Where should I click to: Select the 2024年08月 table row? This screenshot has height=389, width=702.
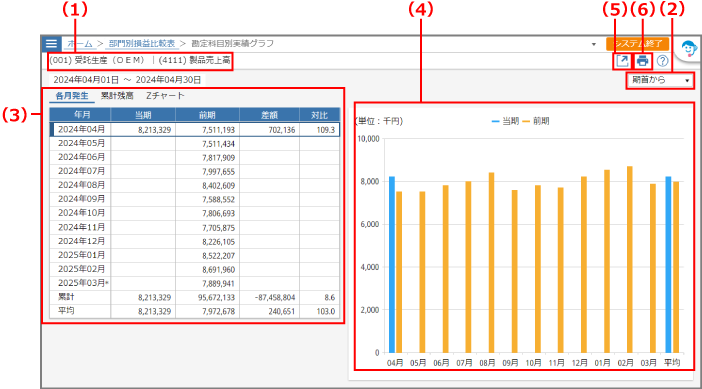pyautogui.click(x=194, y=185)
